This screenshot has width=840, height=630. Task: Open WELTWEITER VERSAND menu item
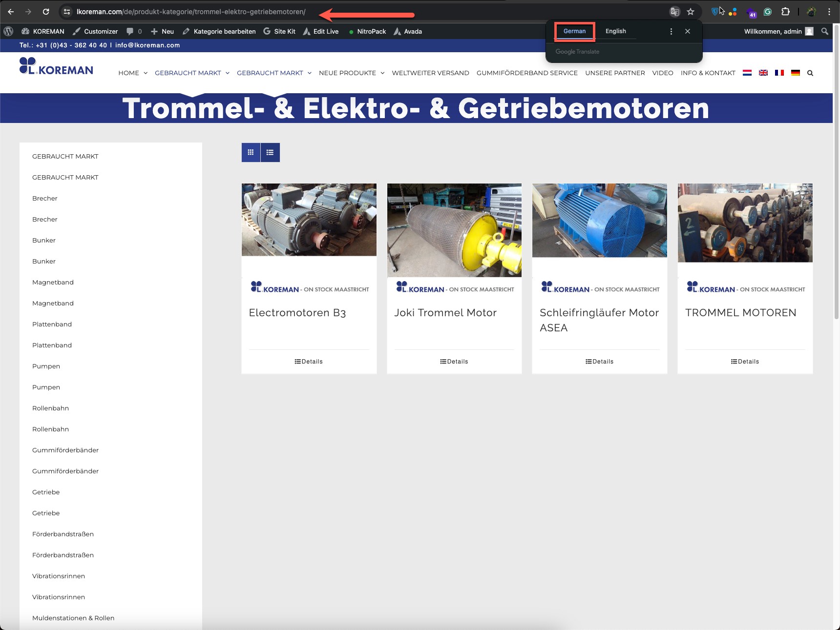430,73
